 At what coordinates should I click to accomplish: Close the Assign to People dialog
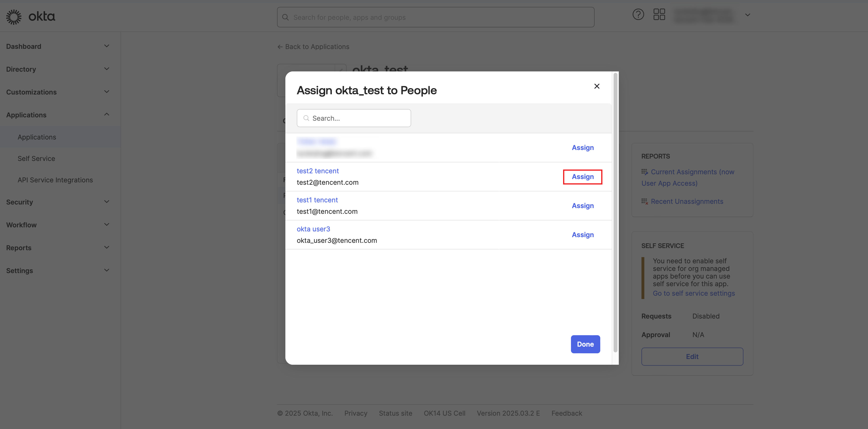coord(596,86)
